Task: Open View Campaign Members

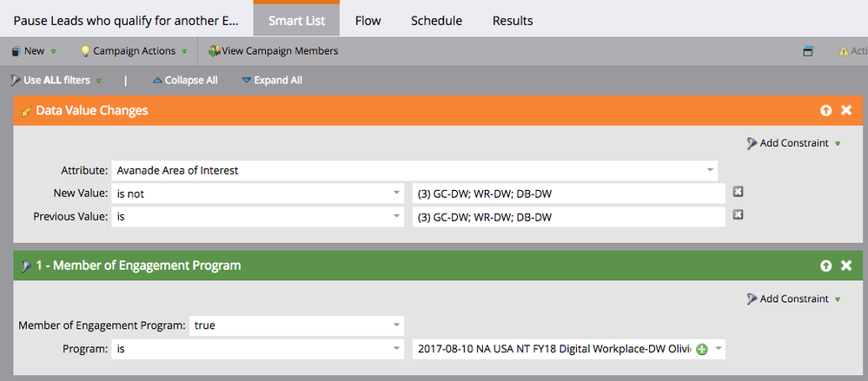Action: [x=273, y=51]
